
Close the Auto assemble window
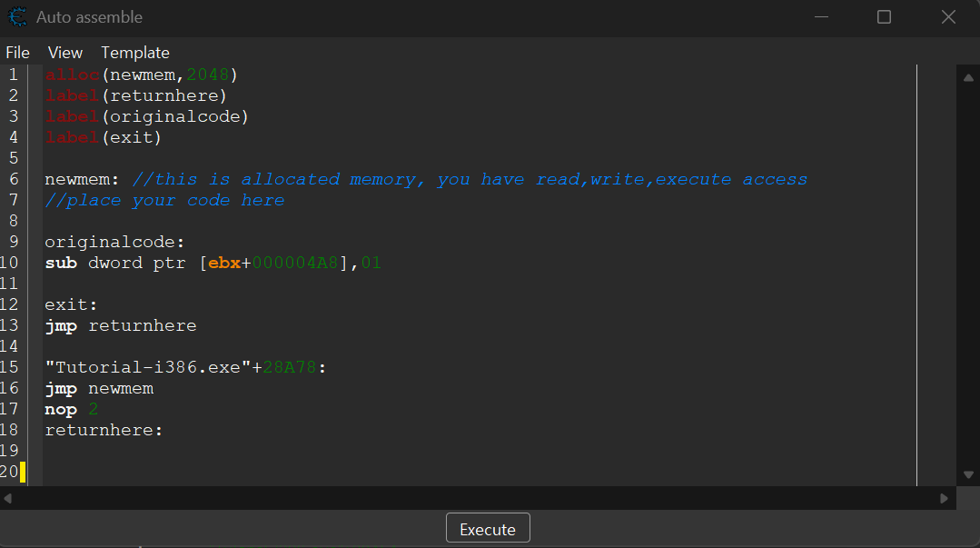[948, 17]
